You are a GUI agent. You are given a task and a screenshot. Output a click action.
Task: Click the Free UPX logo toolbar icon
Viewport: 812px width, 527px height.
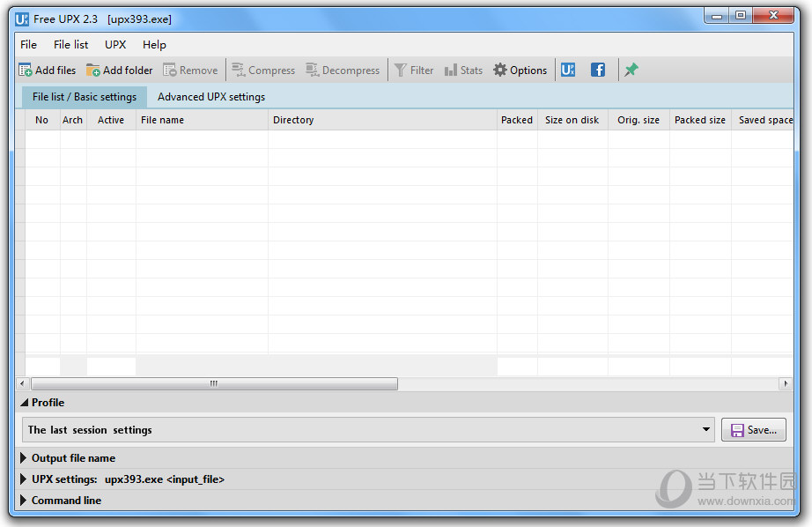(568, 70)
